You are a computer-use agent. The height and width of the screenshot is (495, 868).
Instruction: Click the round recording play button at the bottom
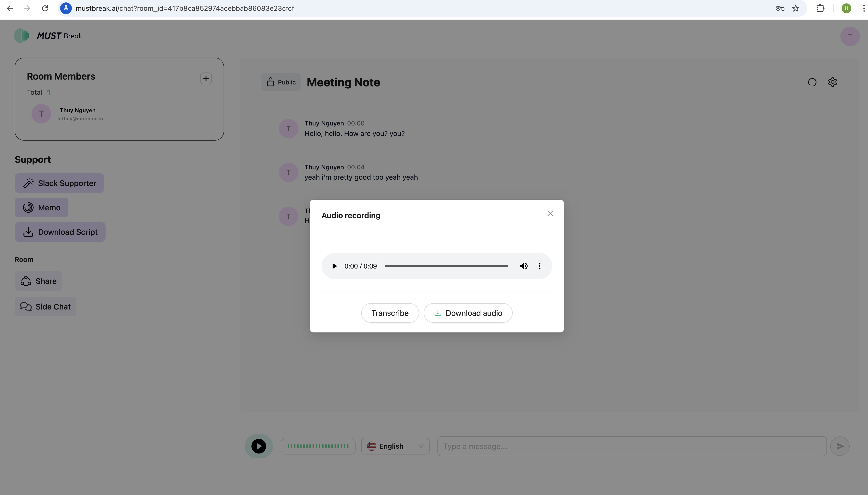pyautogui.click(x=259, y=446)
